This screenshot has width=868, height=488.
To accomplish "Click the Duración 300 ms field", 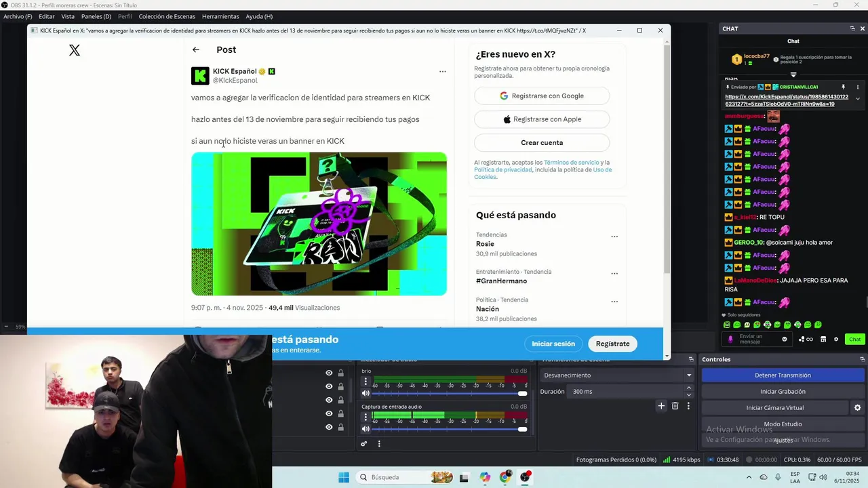I will tap(627, 391).
